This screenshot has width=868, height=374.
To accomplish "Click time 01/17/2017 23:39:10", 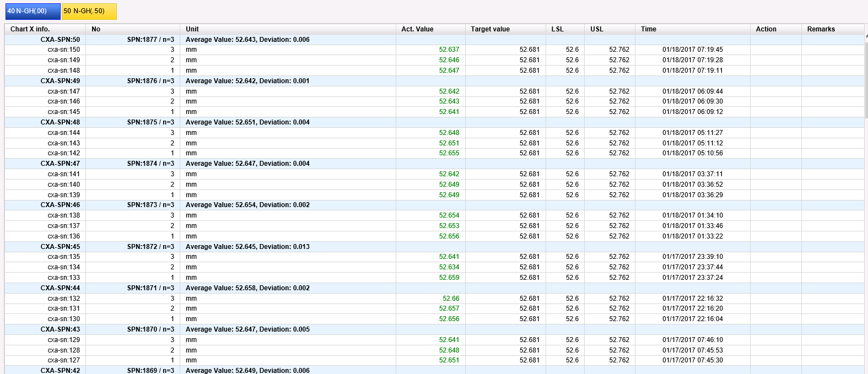I will 693,257.
